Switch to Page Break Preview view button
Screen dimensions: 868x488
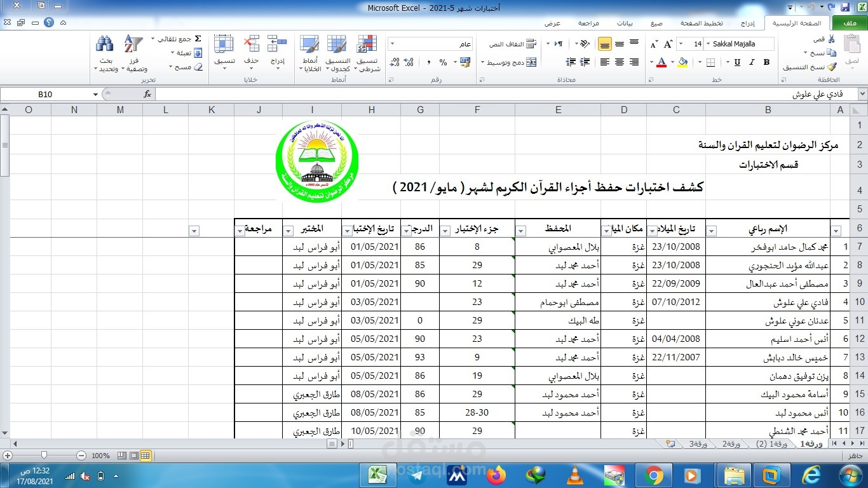click(x=123, y=456)
